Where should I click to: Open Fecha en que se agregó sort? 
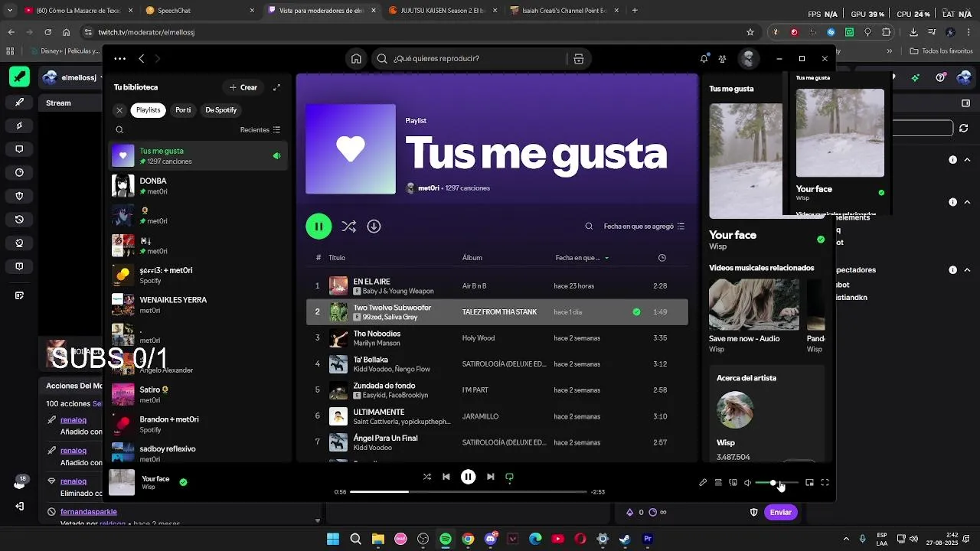(x=644, y=227)
